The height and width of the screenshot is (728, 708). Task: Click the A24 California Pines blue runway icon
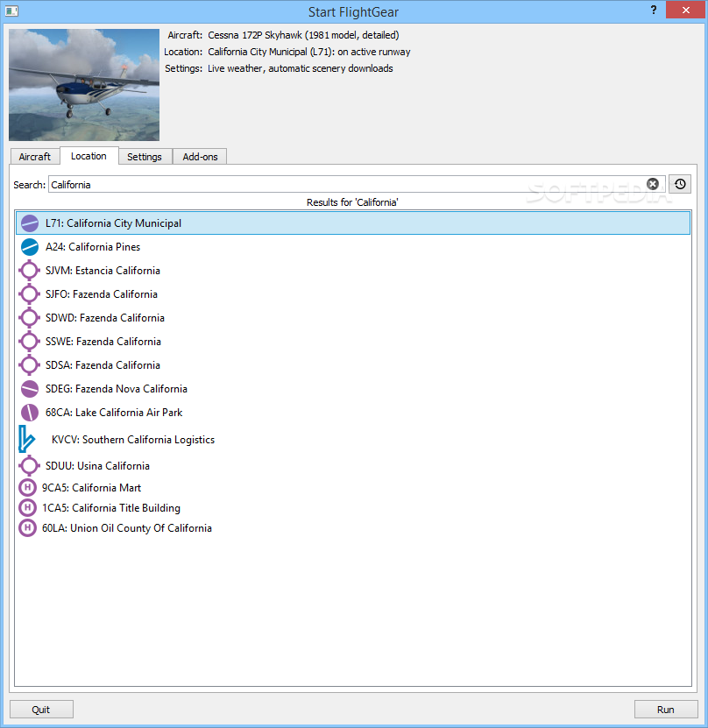point(30,247)
